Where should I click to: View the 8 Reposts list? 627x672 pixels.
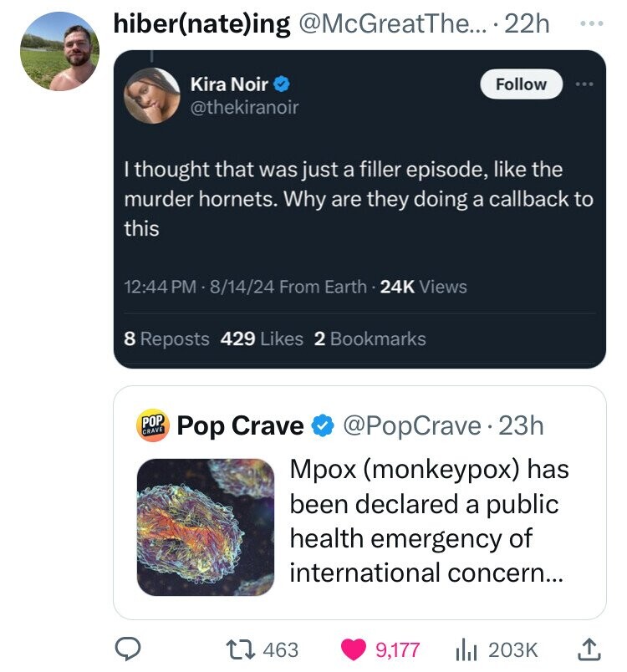(x=166, y=339)
